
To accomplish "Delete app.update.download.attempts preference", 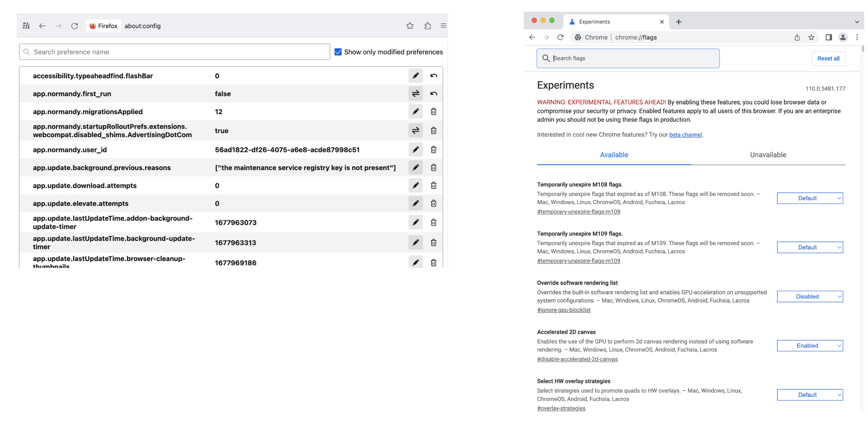I will (x=434, y=186).
